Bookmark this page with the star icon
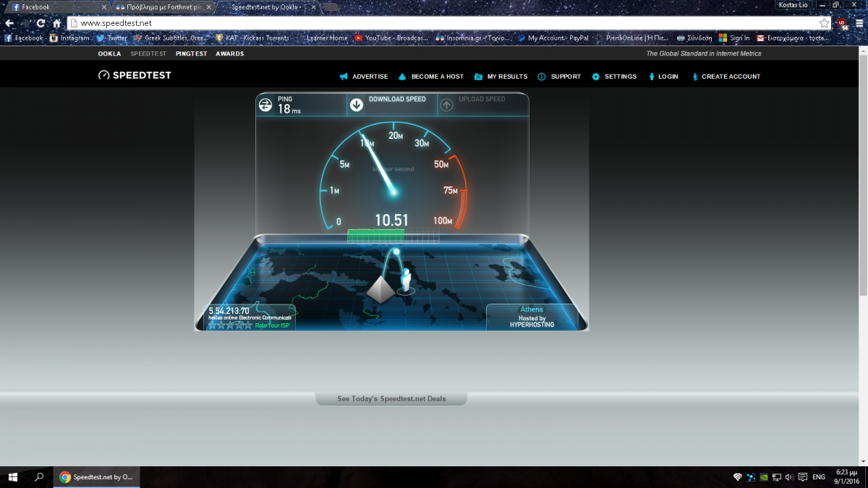 pos(824,23)
